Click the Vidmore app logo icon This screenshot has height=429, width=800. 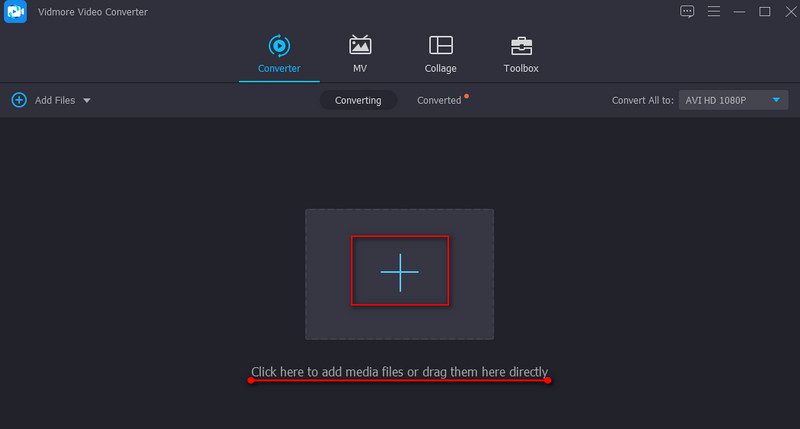click(15, 11)
